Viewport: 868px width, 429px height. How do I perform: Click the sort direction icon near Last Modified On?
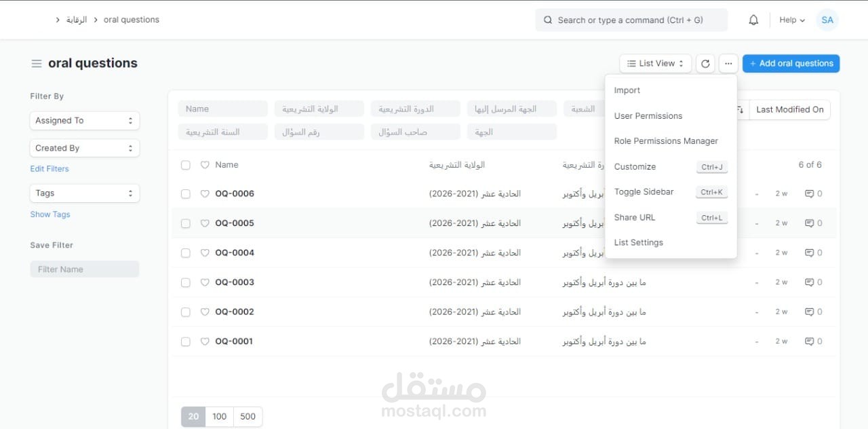[740, 109]
